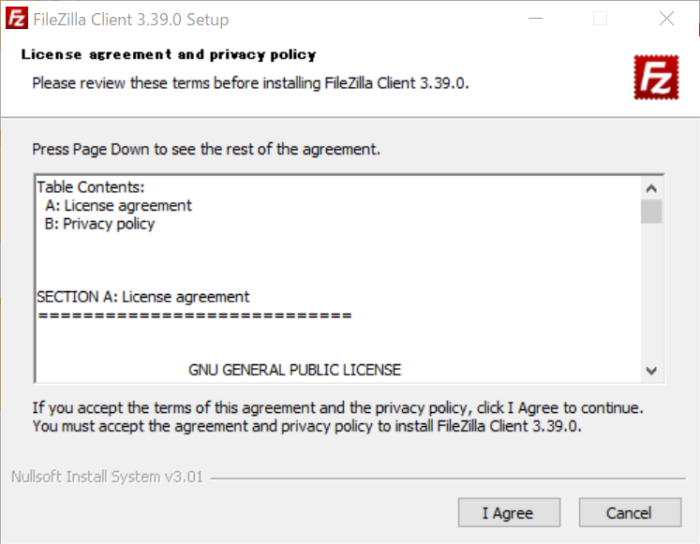Image resolution: width=700 pixels, height=544 pixels.
Task: Click the "SECTION A: License agreement" heading
Action: (x=143, y=297)
